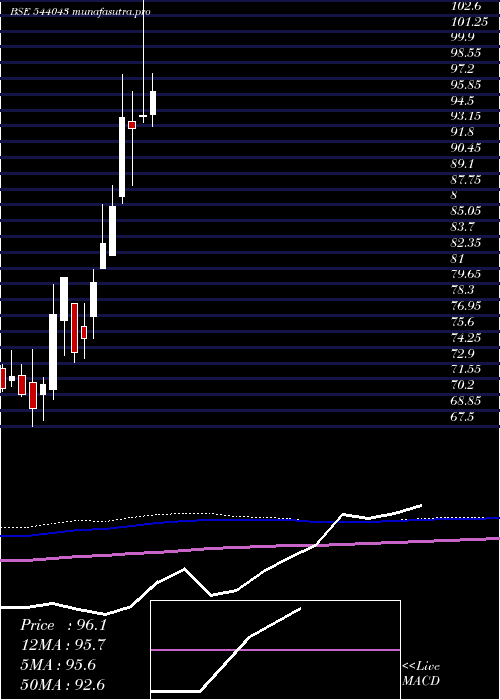Click the 79.65 price label

(x=466, y=275)
